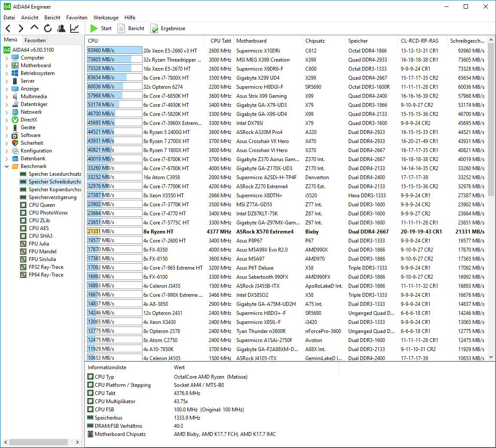Open the Hilfe menu
This screenshot has height=448, width=496.
point(130,18)
